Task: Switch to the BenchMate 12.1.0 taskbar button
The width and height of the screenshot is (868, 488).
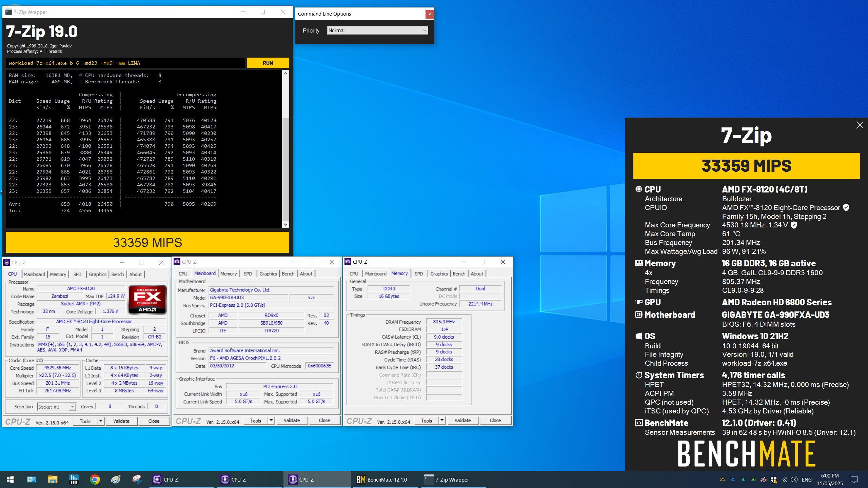Action: coord(386,480)
